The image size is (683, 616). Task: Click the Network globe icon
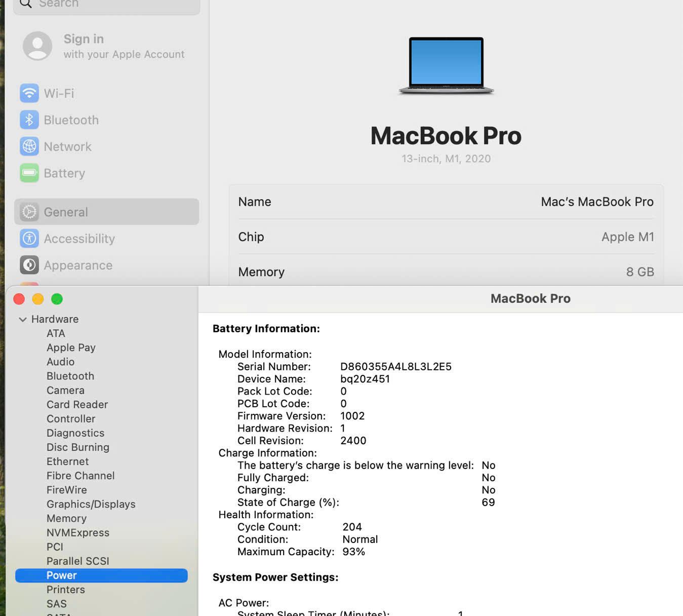pos(29,146)
